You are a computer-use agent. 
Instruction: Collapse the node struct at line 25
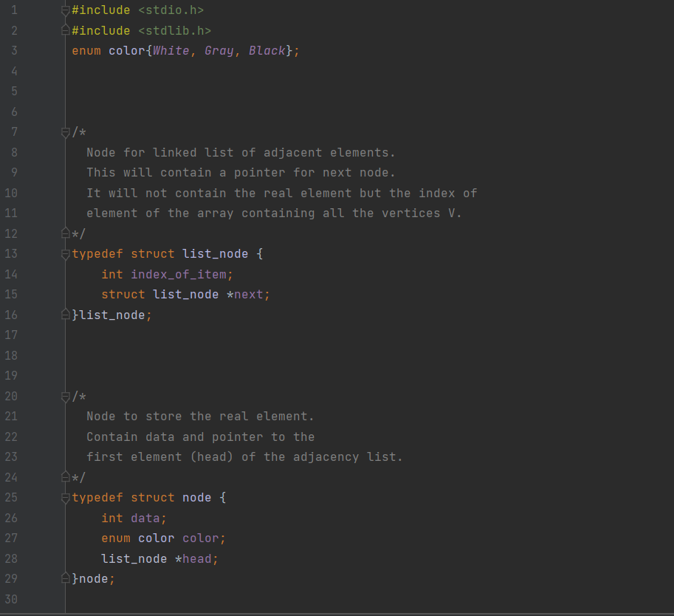(66, 498)
